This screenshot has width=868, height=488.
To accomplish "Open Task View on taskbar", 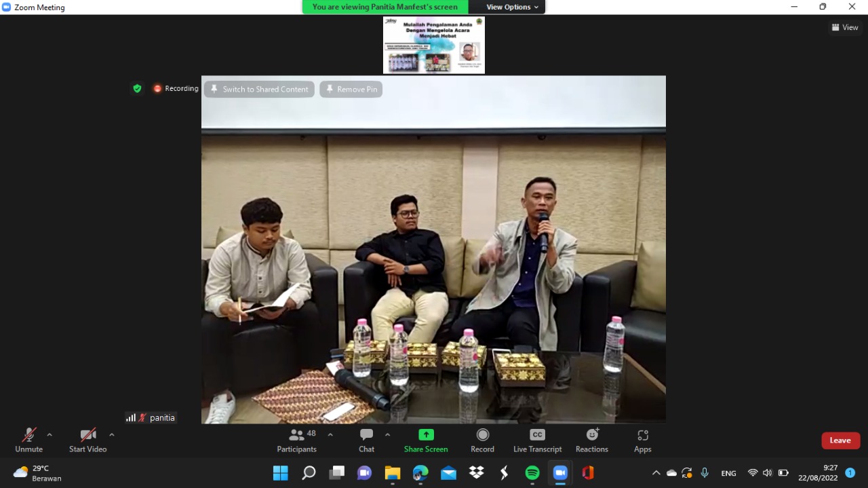I will point(336,472).
